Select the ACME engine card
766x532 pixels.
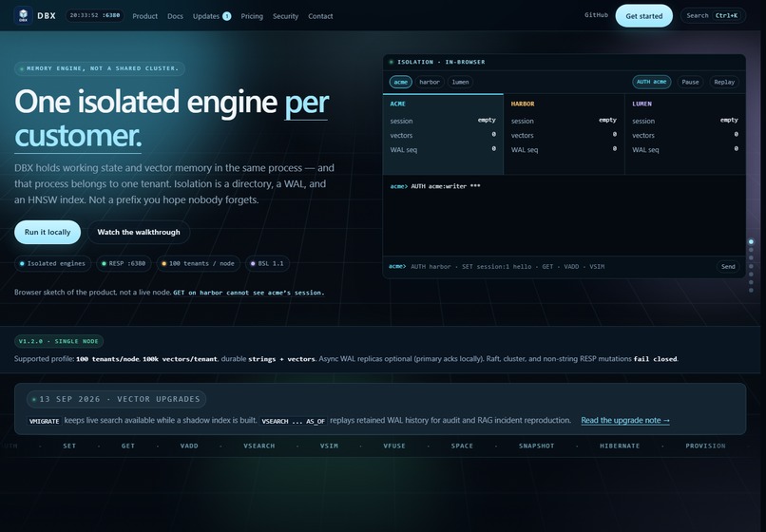(x=443, y=134)
